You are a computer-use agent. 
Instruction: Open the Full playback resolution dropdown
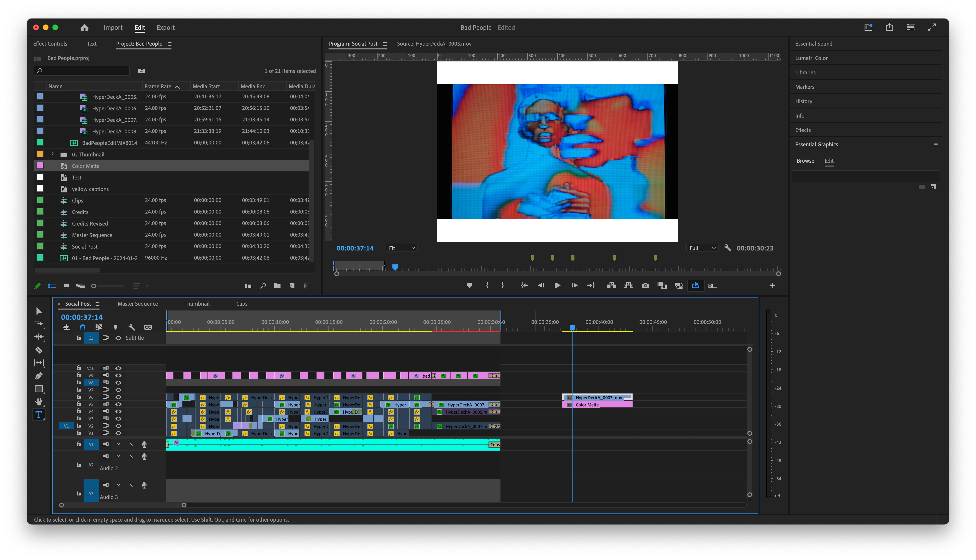(x=702, y=248)
